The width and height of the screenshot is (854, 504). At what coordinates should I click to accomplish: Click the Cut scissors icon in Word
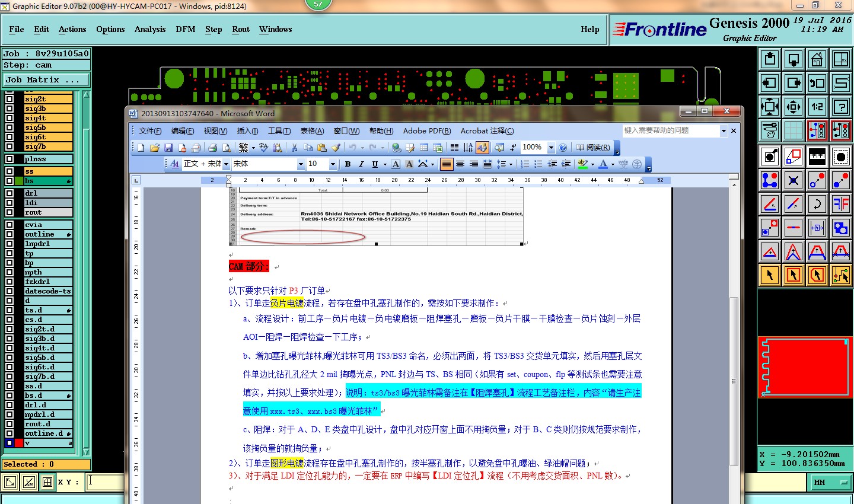point(294,148)
